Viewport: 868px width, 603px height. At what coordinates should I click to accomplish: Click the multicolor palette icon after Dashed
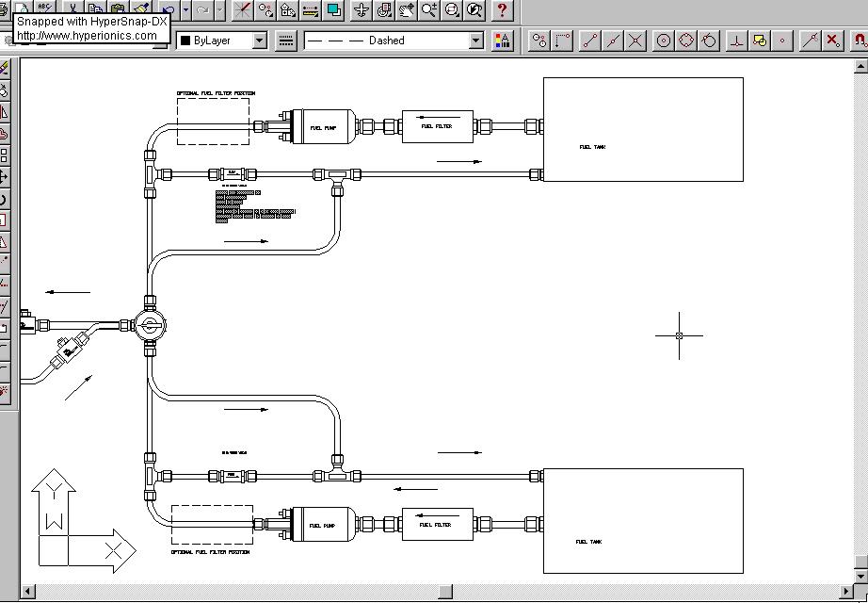503,41
